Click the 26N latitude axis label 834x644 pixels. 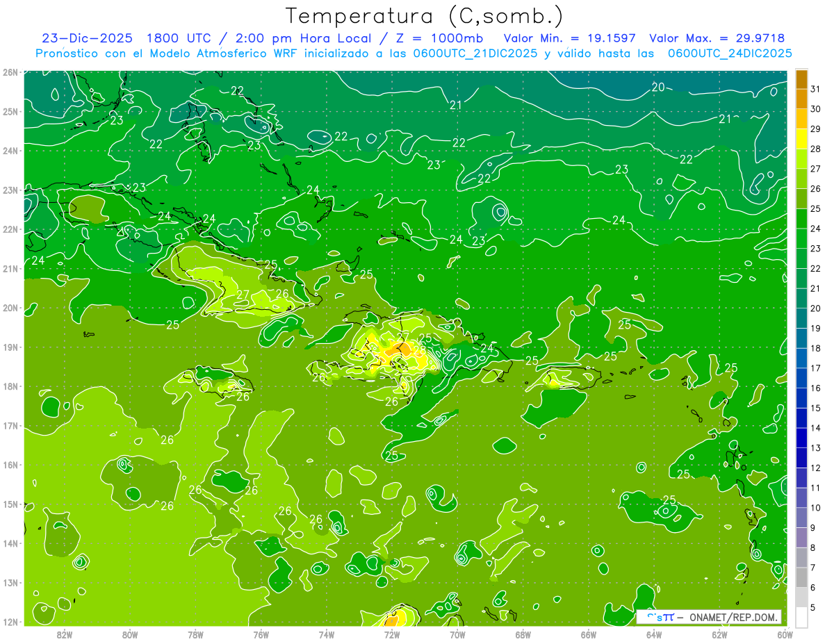click(x=10, y=72)
